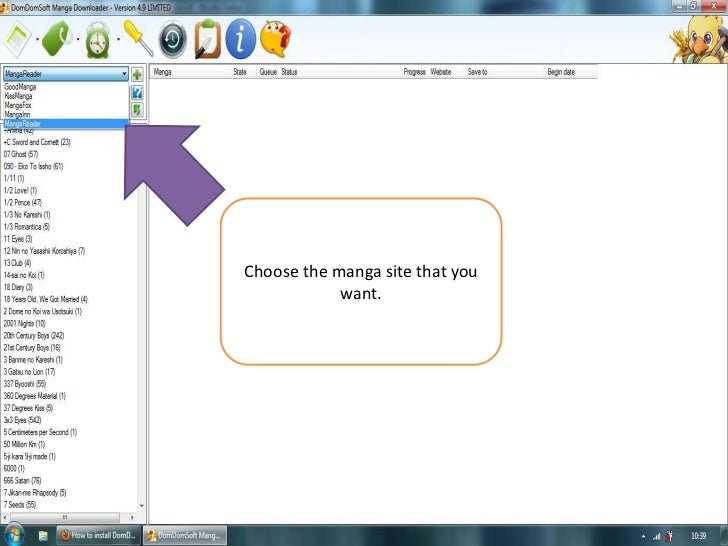Select '18 Years Old, We Got Married (4)'
Screen dimensions: 728x546
[x=46, y=299]
